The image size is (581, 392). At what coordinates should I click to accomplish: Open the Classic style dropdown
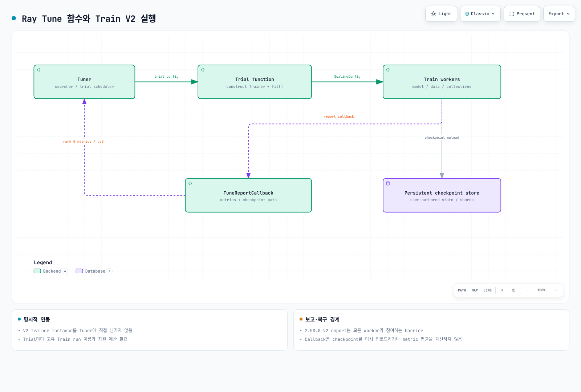[x=480, y=14]
